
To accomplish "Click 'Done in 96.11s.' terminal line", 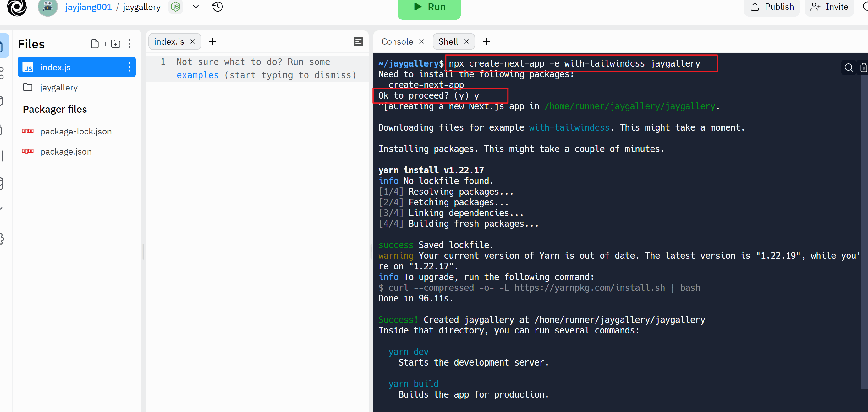I will (416, 299).
